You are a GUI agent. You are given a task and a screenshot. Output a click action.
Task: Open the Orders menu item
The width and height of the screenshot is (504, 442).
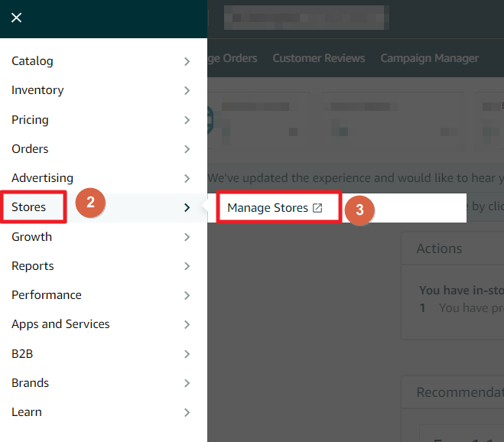point(31,149)
